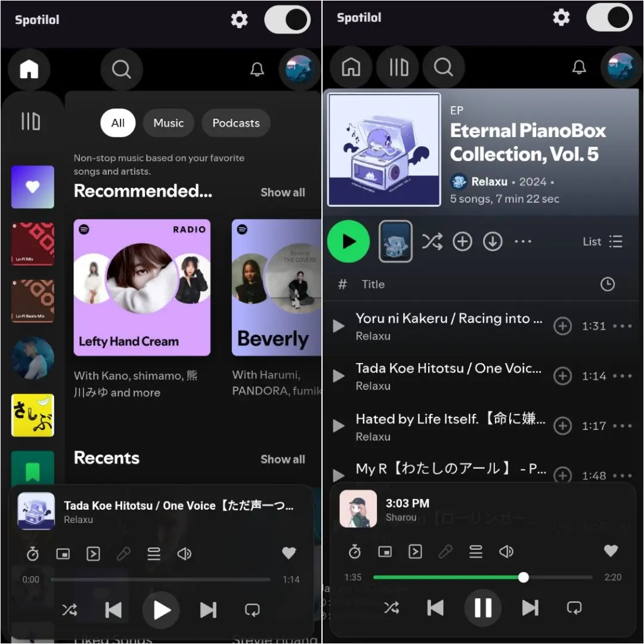Like 3:03 PM in right player
The width and height of the screenshot is (644, 644).
[611, 551]
